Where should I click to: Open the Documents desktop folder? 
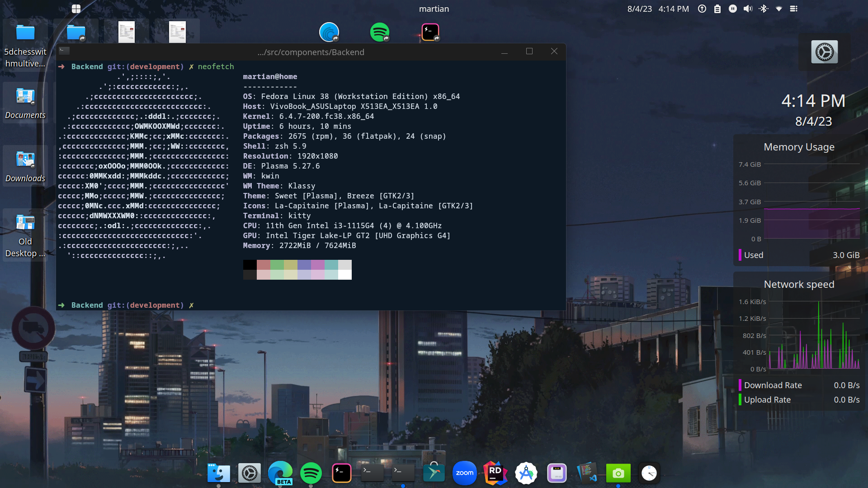[25, 103]
